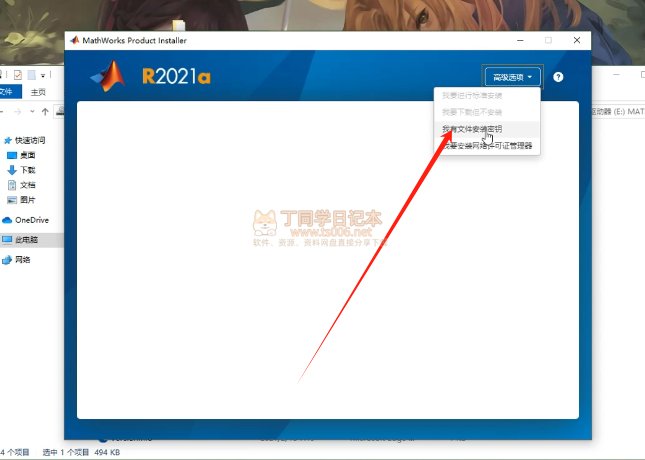Click the MathWorks icon in title bar
645x460 pixels.
pos(74,40)
